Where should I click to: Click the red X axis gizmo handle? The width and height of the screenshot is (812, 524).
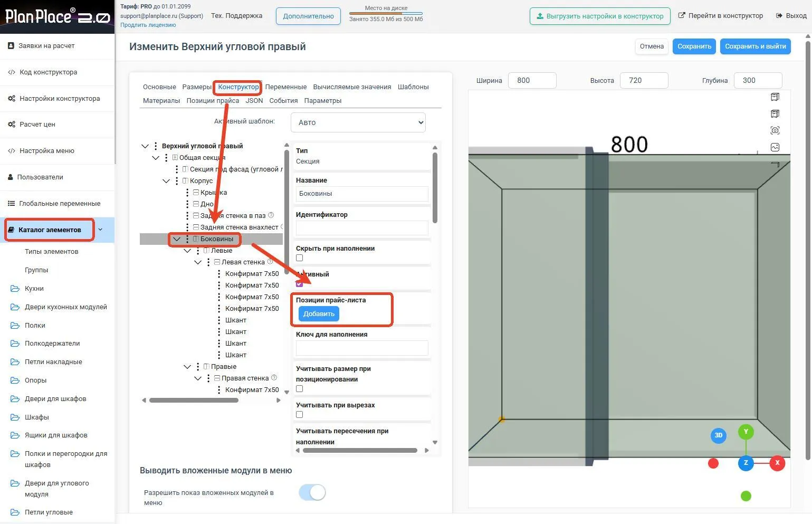777,463
